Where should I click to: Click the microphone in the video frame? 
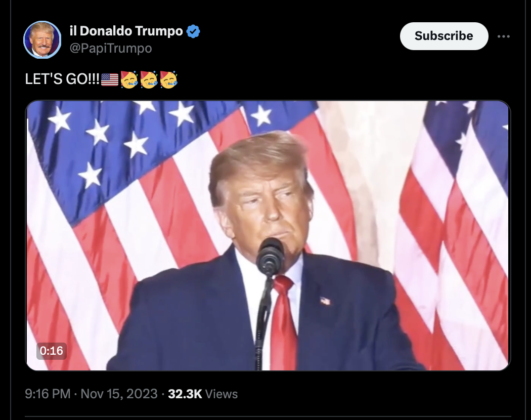[x=270, y=256]
